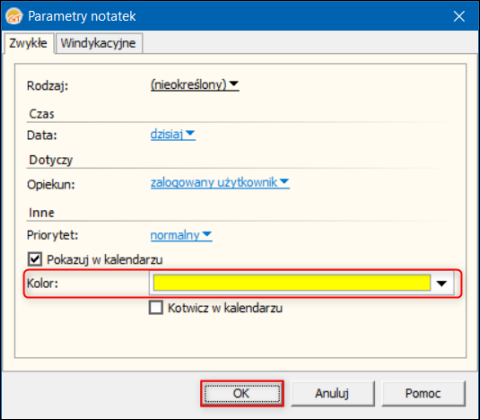This screenshot has height=420, width=480.
Task: Confirm with the OK button
Action: coord(242,393)
